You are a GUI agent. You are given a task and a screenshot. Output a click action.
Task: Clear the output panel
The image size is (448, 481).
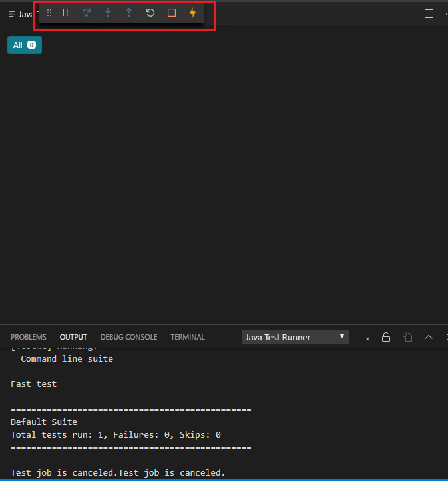[364, 338]
